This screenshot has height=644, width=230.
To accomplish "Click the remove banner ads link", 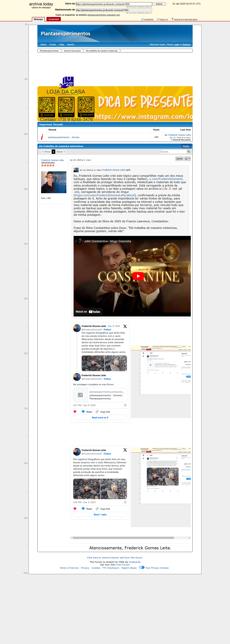I will (115, 558).
